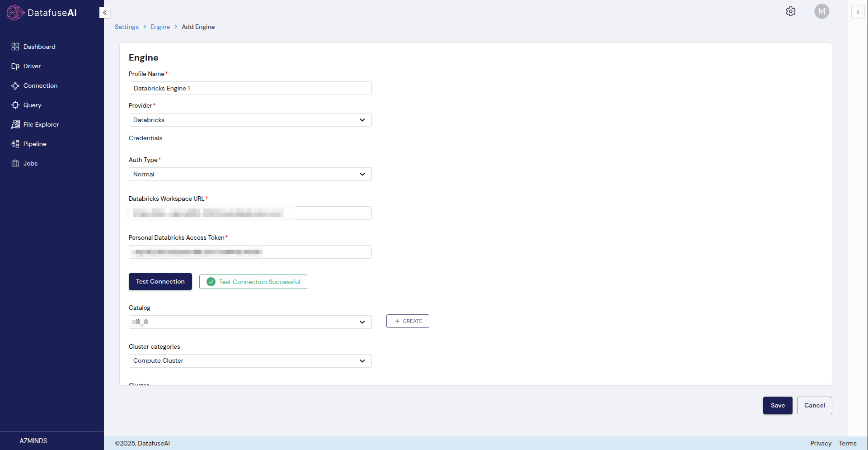Navigate to Settings via breadcrumb
Screen dimensions: 868x450
coord(127,27)
